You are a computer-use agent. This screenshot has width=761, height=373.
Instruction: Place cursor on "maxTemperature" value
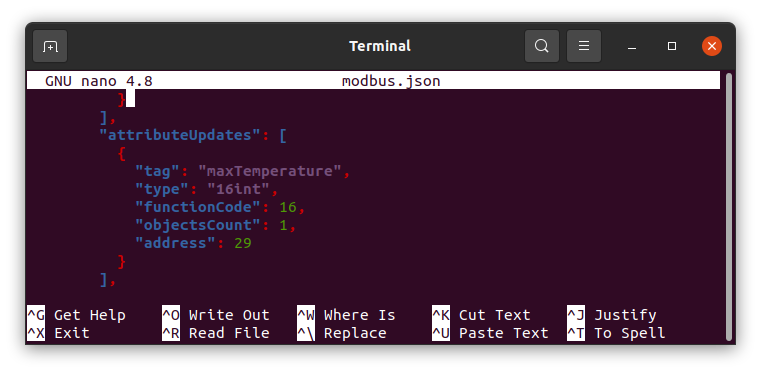tap(270, 171)
